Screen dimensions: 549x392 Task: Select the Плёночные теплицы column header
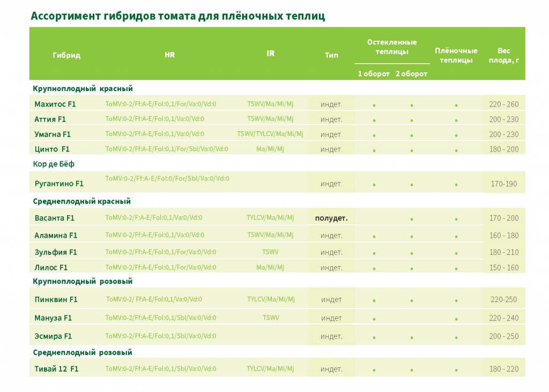point(456,55)
